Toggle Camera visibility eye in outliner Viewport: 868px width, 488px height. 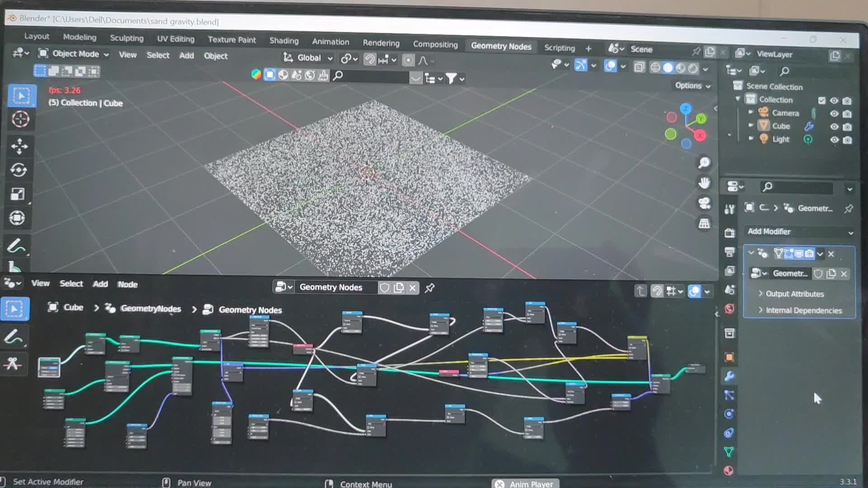(x=834, y=113)
